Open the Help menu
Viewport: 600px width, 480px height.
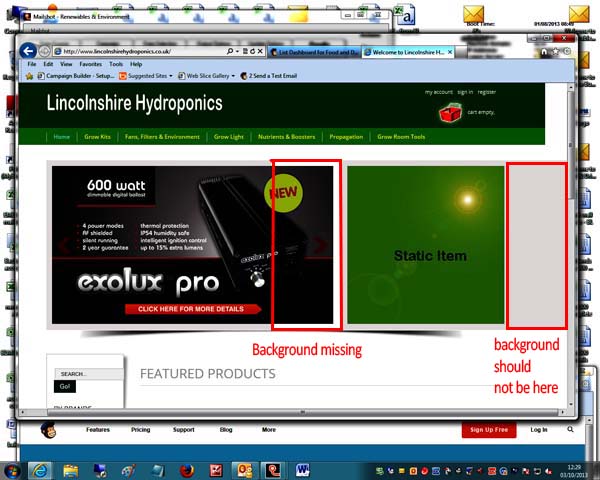tap(136, 64)
